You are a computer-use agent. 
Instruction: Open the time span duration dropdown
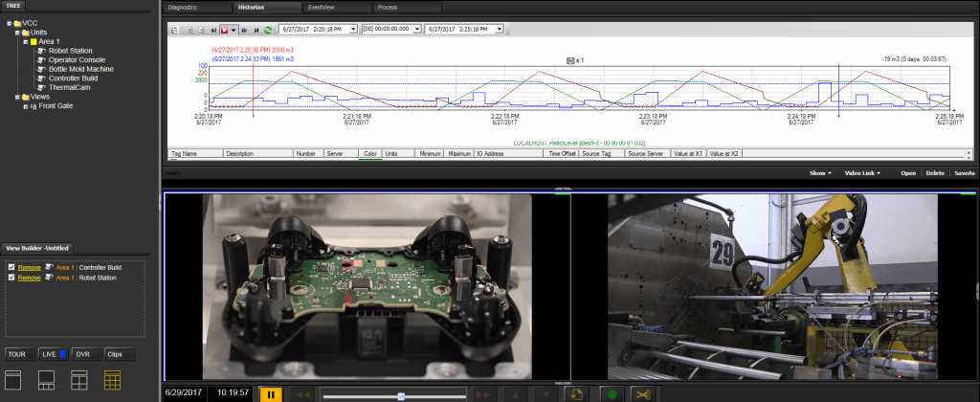(416, 30)
